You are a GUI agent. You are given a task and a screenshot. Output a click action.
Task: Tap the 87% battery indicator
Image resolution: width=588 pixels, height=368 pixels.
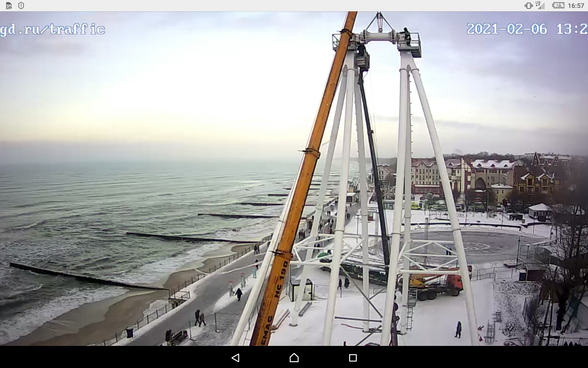click(x=558, y=6)
